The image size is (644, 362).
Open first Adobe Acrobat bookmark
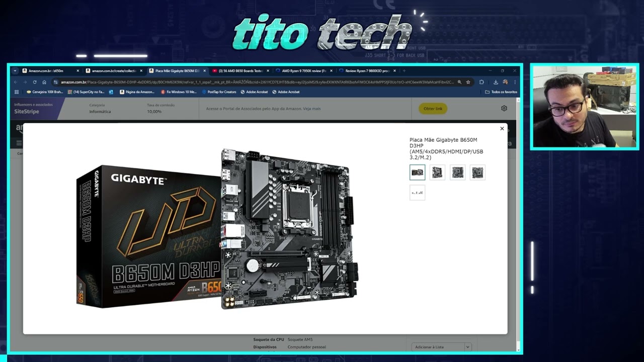click(254, 92)
